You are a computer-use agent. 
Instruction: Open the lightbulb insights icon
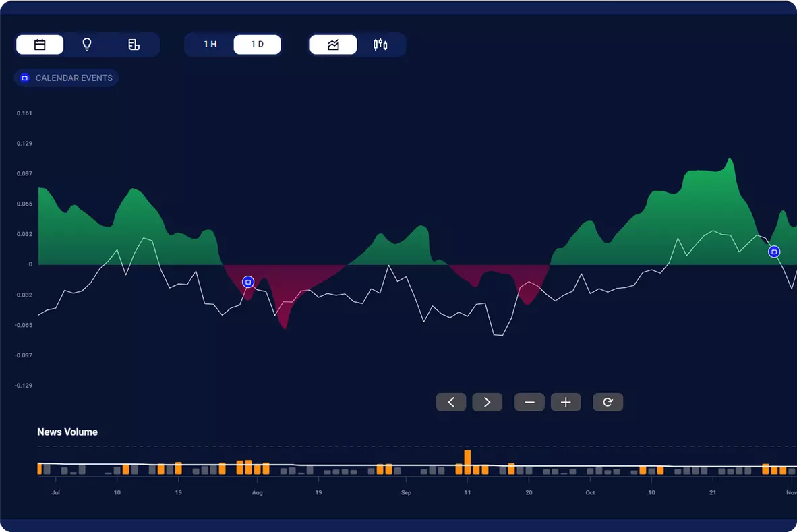[x=87, y=45]
